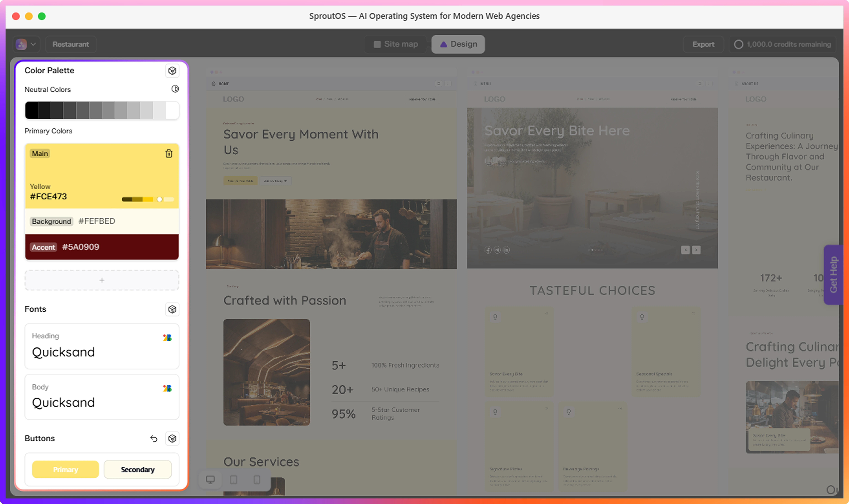The height and width of the screenshot is (504, 849).
Task: Add a new primary color with plus box
Action: (102, 280)
